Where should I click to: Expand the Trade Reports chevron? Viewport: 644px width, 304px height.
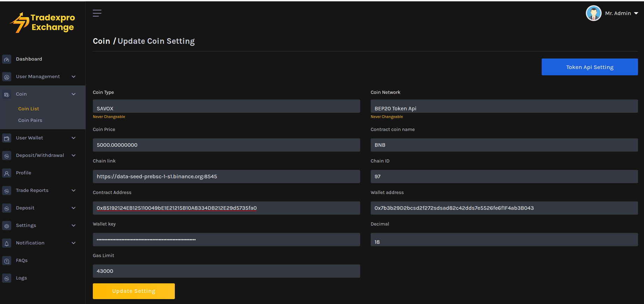pyautogui.click(x=74, y=191)
